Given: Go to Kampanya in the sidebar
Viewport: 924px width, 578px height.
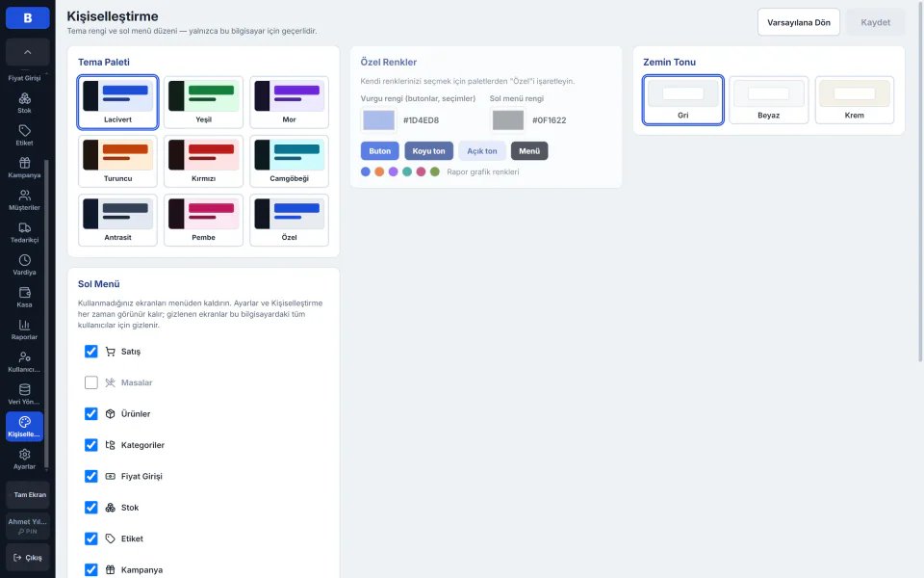Looking at the screenshot, I should 24,168.
